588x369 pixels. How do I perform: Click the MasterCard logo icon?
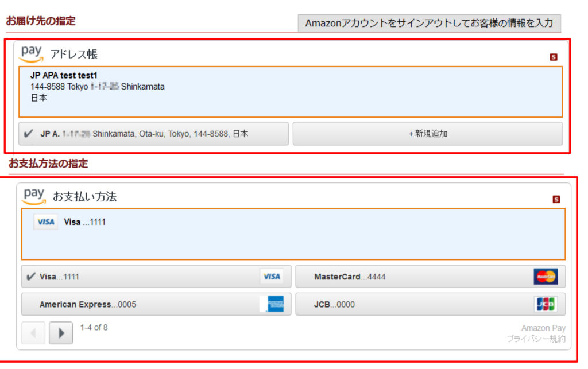point(546,277)
